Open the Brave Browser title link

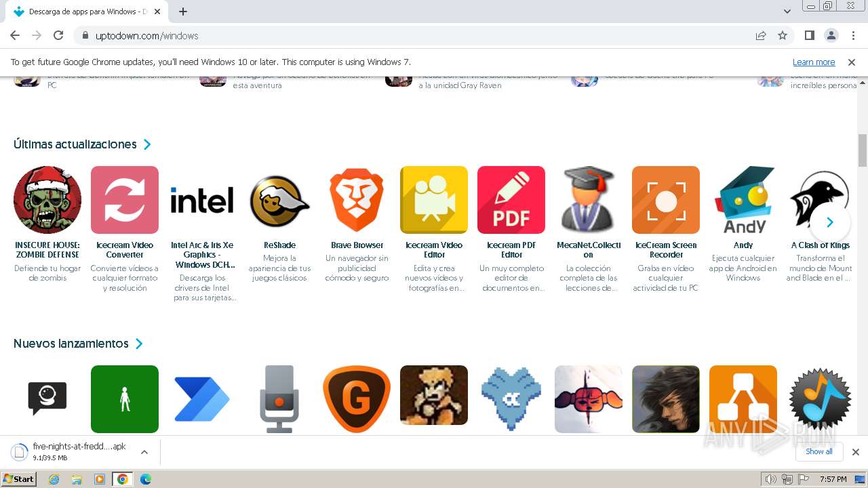tap(357, 245)
